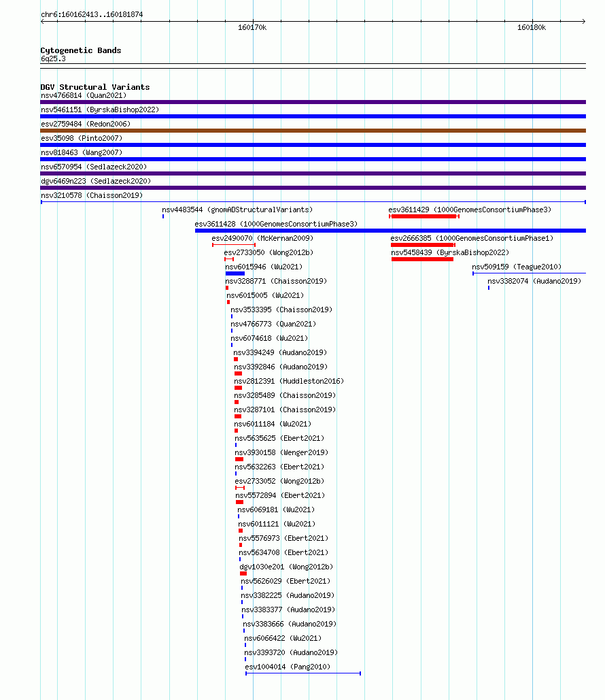Open nsv3533395 (Chaisson2019) label
This screenshot has height=700, width=605.
(281, 310)
